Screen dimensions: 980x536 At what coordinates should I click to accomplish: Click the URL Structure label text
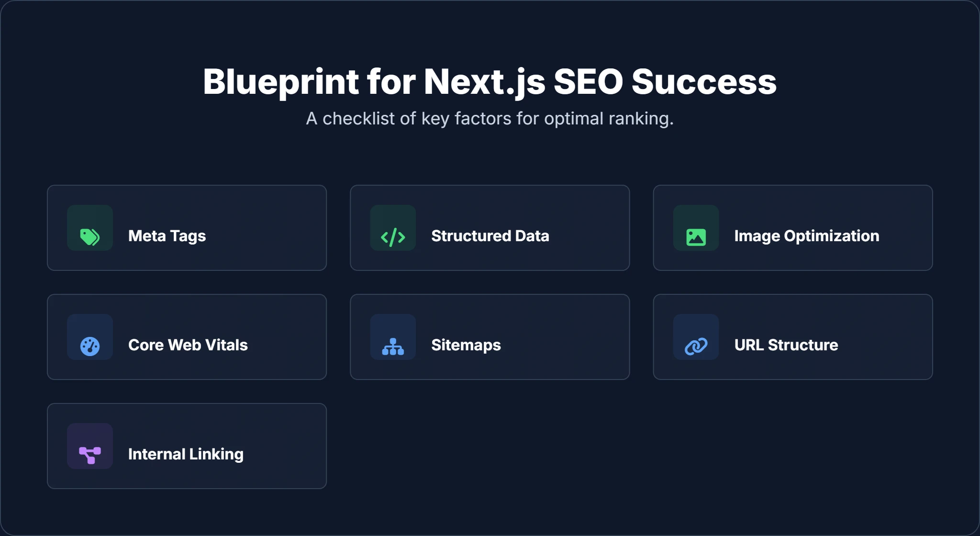[x=786, y=345]
